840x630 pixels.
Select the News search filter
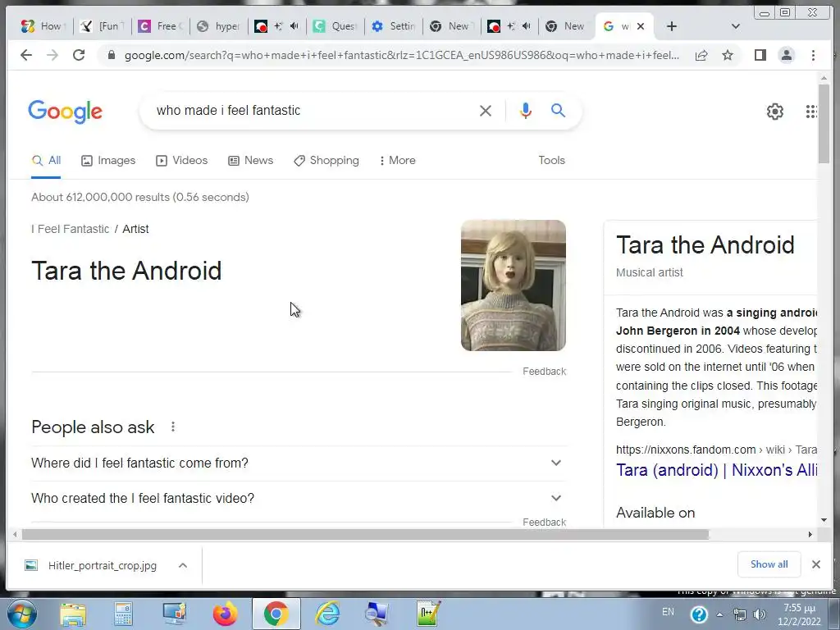[x=251, y=161]
